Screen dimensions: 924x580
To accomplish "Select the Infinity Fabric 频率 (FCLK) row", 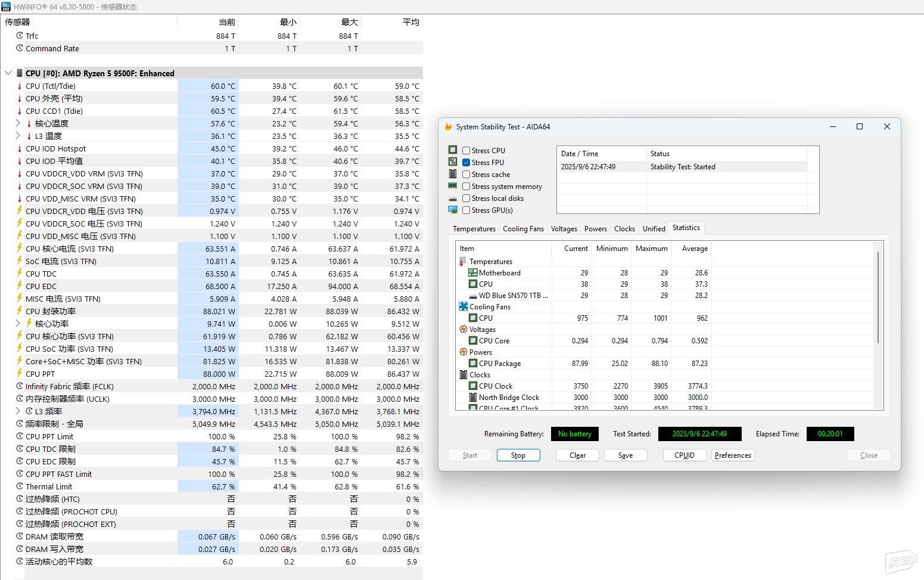I will pos(219,386).
